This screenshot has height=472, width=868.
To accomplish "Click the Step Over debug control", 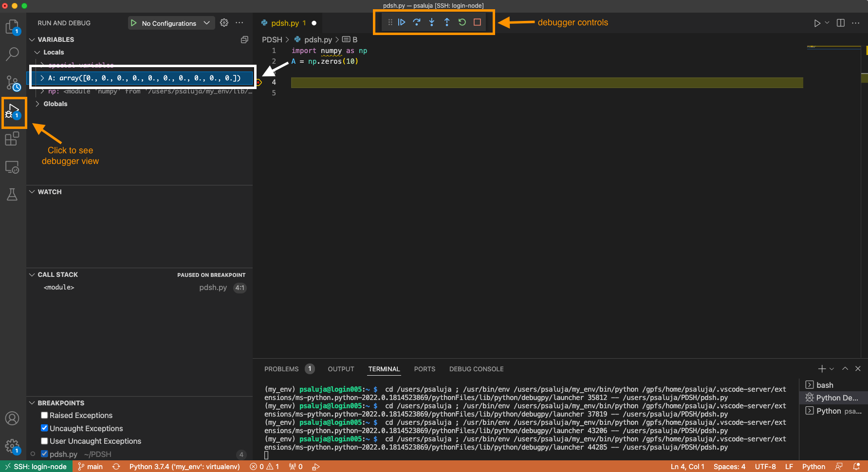I will (x=417, y=22).
